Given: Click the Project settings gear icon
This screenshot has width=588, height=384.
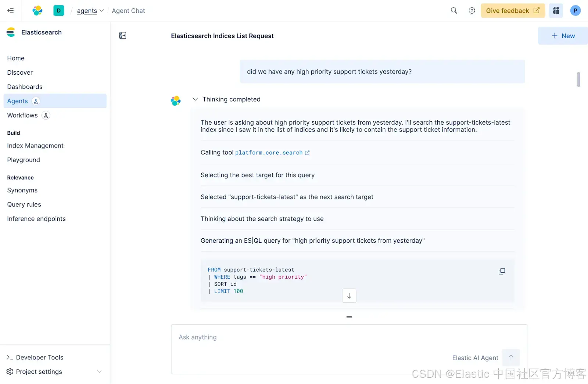Looking at the screenshot, I should point(10,371).
